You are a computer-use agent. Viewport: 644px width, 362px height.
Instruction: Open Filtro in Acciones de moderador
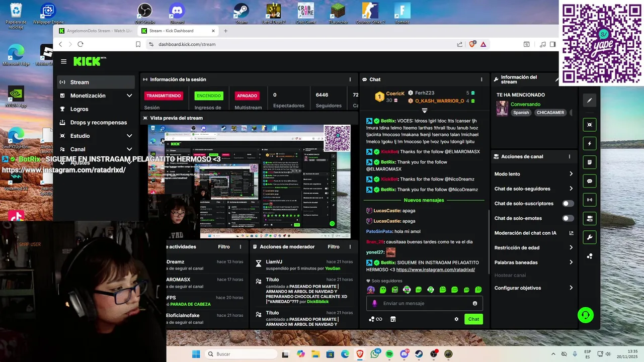(334, 247)
